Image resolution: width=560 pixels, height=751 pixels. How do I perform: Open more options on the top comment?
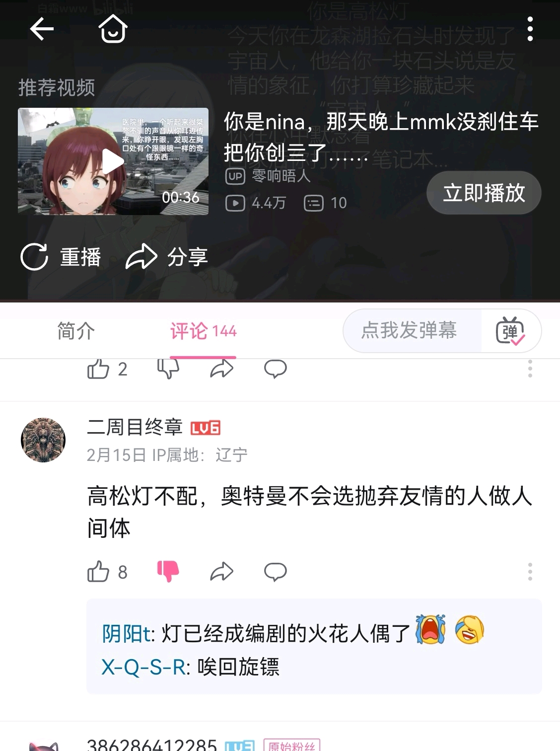tap(530, 369)
